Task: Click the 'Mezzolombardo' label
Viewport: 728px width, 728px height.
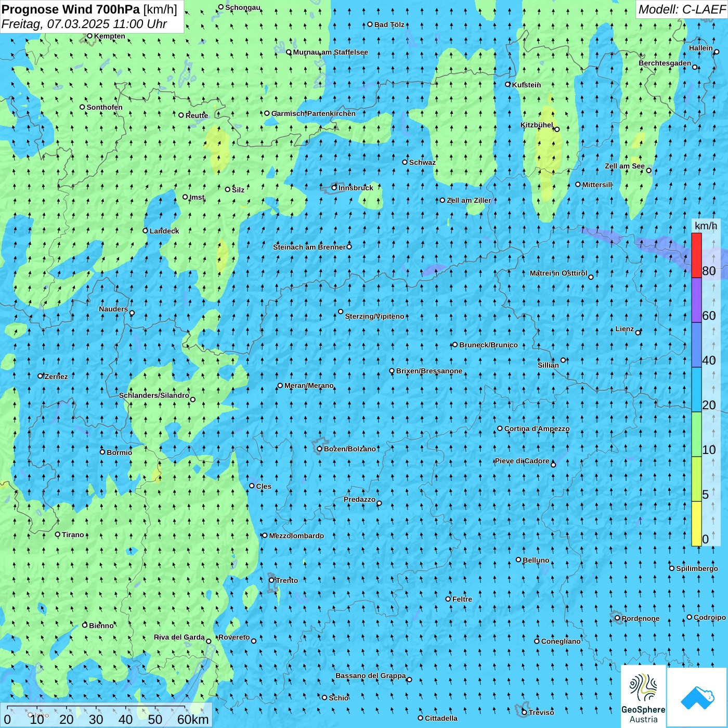Action: pyautogui.click(x=296, y=536)
